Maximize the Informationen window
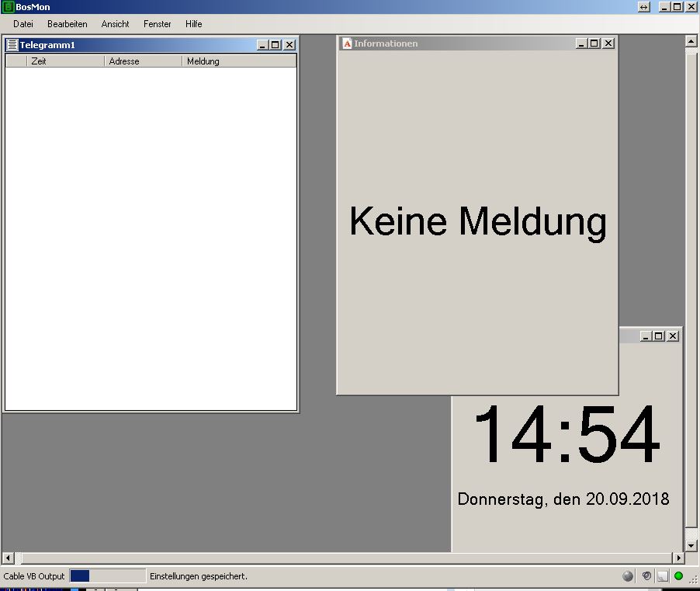700x591 pixels. coord(594,43)
